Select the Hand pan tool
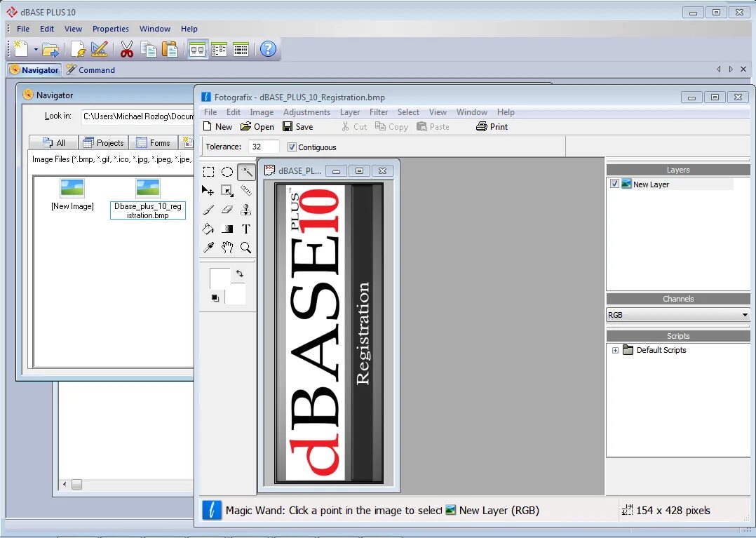Viewport: 756px width, 538px height. [227, 248]
